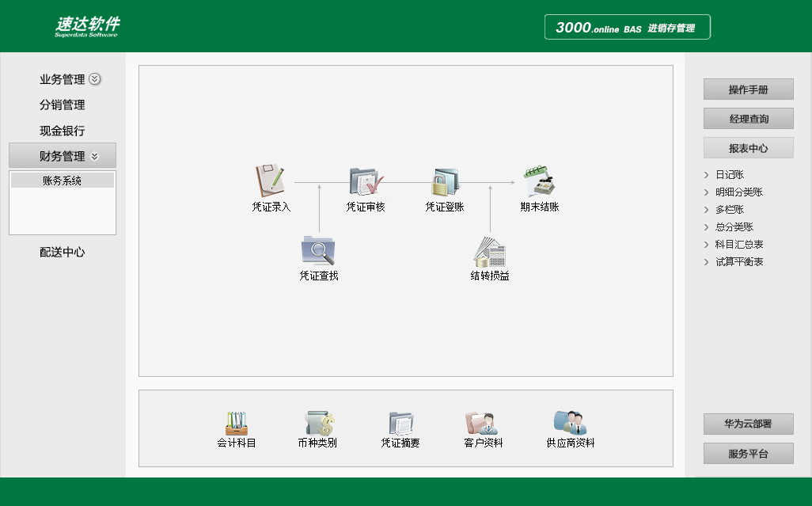Screen dimensions: 812x506
Task: Expand the 业务管理 section chevron
Action: (x=95, y=79)
